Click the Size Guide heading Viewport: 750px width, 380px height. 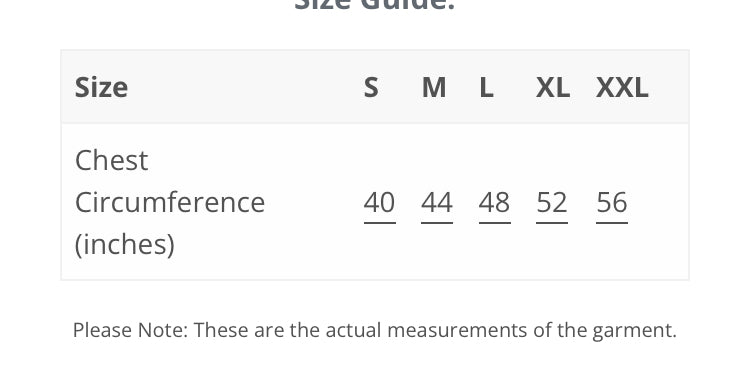[375, 5]
